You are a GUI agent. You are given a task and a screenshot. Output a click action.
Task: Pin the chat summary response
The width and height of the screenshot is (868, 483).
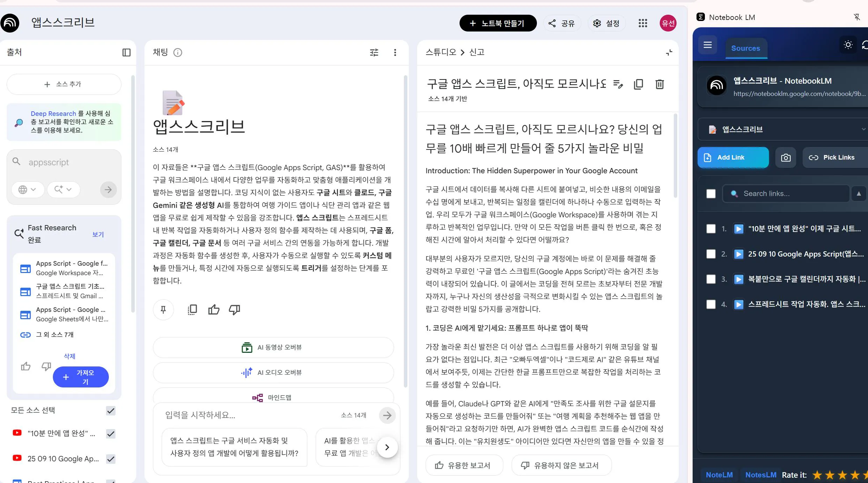click(163, 309)
